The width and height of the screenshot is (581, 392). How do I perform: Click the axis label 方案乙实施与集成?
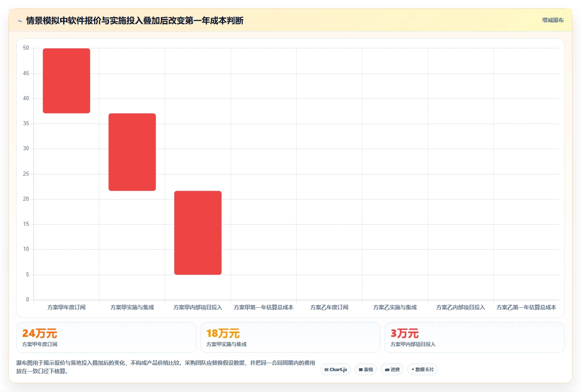(x=395, y=307)
